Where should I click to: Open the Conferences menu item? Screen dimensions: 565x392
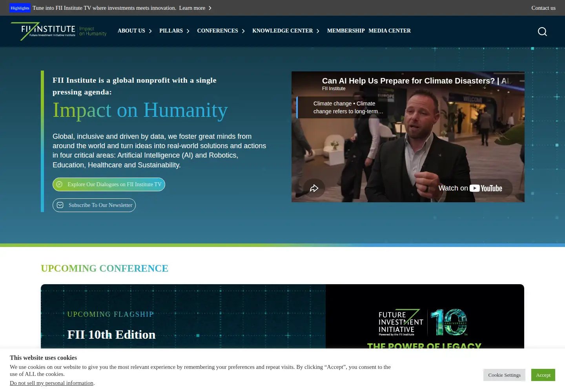point(217,31)
